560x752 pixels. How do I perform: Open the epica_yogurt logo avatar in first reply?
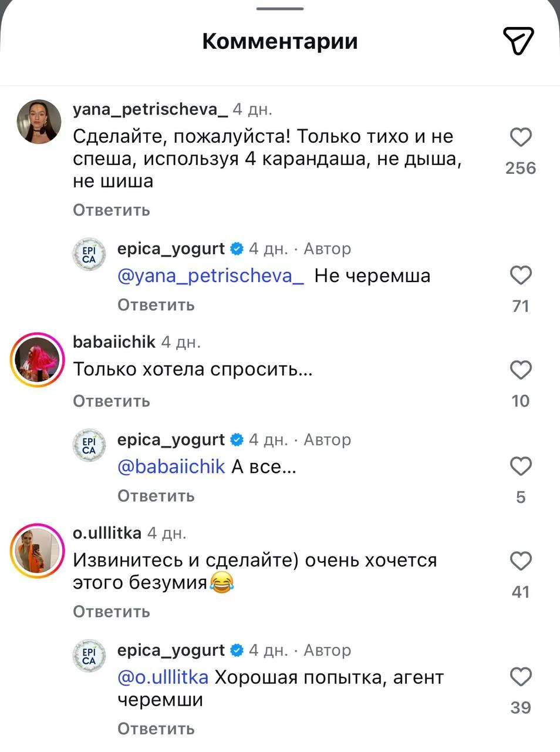[x=89, y=254]
